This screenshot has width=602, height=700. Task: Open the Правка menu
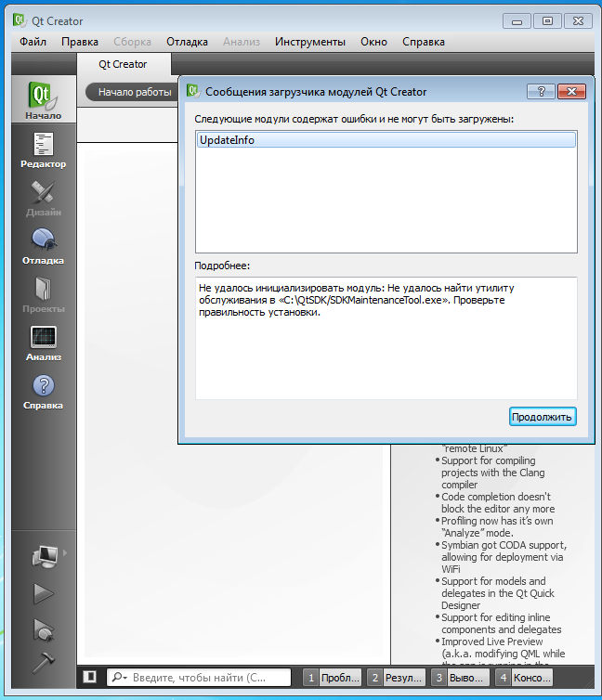(80, 42)
